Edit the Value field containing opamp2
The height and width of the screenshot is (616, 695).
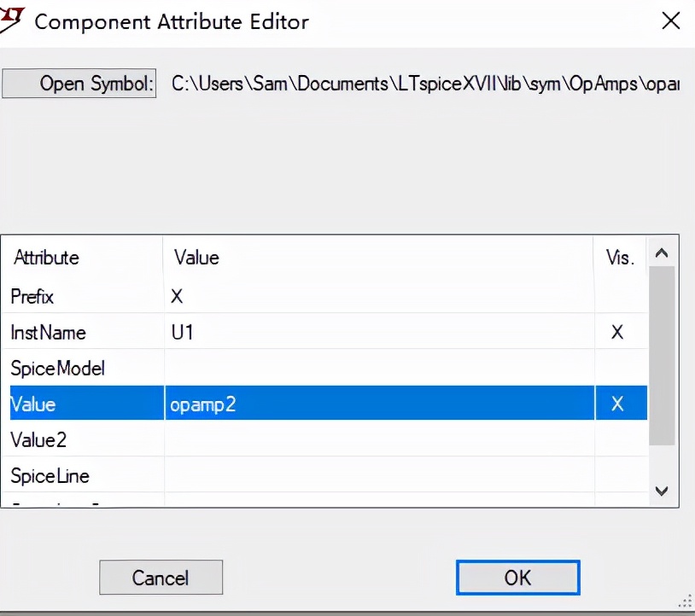pos(376,404)
